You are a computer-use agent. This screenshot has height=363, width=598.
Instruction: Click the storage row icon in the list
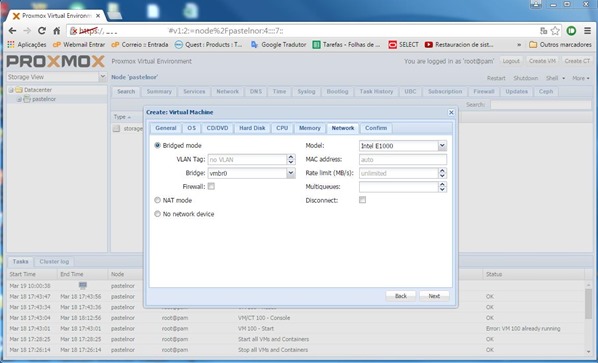click(116, 129)
